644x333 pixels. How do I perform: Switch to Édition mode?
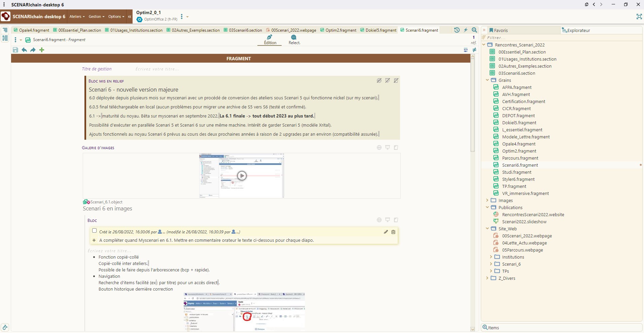(270, 39)
